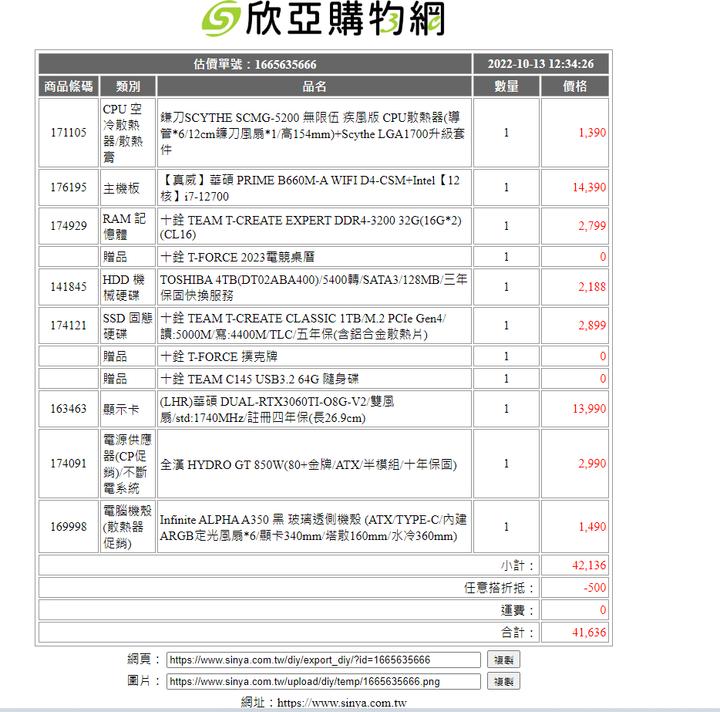Click the price 2,188

[x=592, y=287]
